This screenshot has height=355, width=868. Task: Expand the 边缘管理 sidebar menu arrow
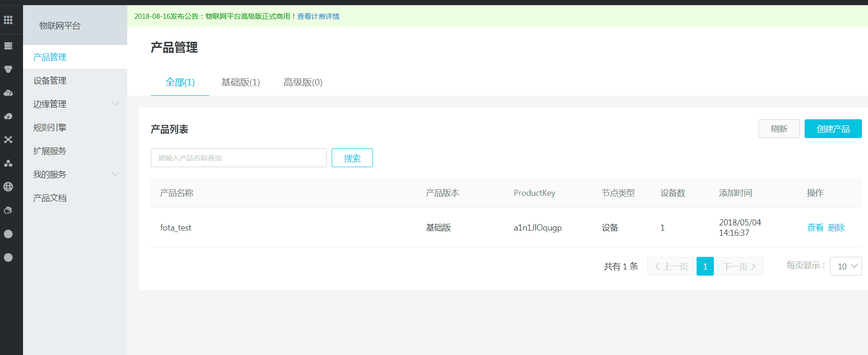point(115,103)
